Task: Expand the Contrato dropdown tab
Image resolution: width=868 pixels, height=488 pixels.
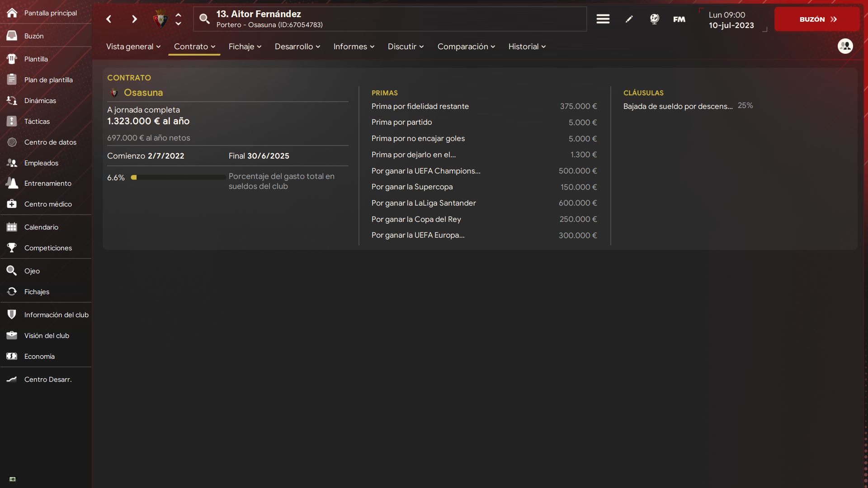Action: point(194,47)
